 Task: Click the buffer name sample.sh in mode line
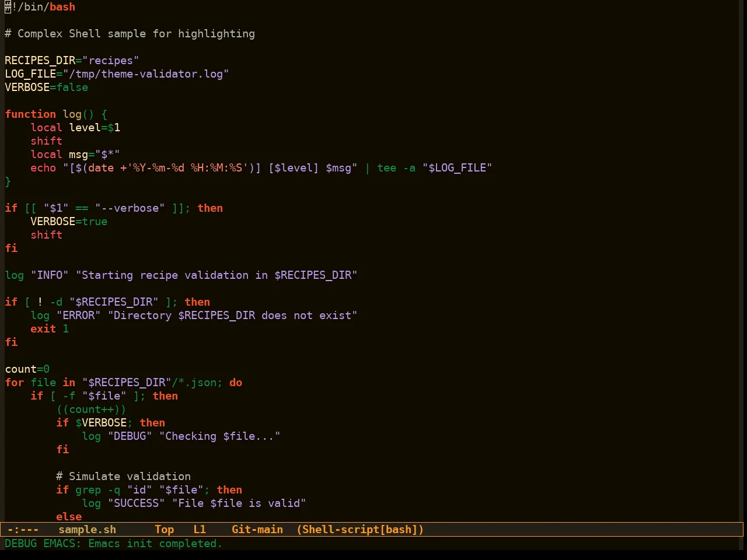point(88,530)
